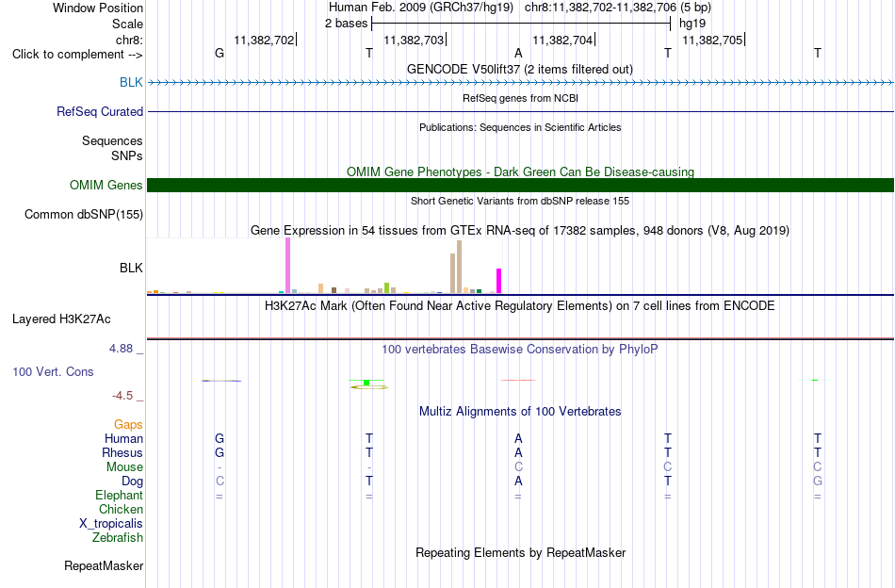Click the green PhyloP conservation block under base T
The image size is (895, 588).
[x=366, y=383]
